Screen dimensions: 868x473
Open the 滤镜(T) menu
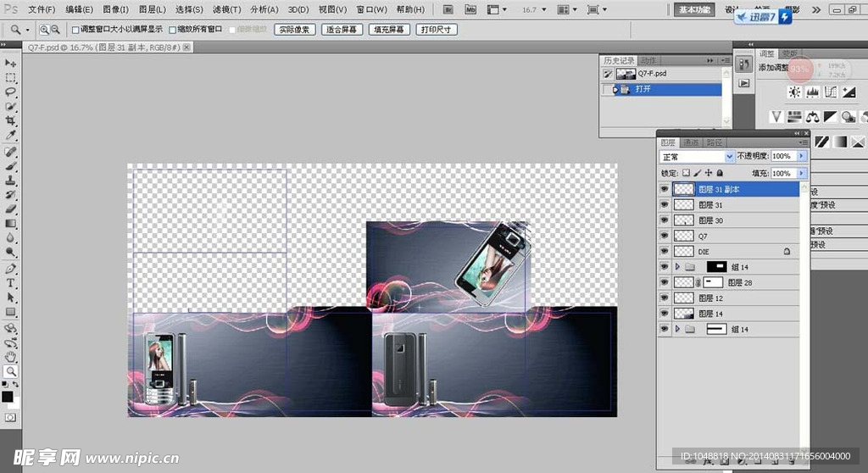coord(225,9)
